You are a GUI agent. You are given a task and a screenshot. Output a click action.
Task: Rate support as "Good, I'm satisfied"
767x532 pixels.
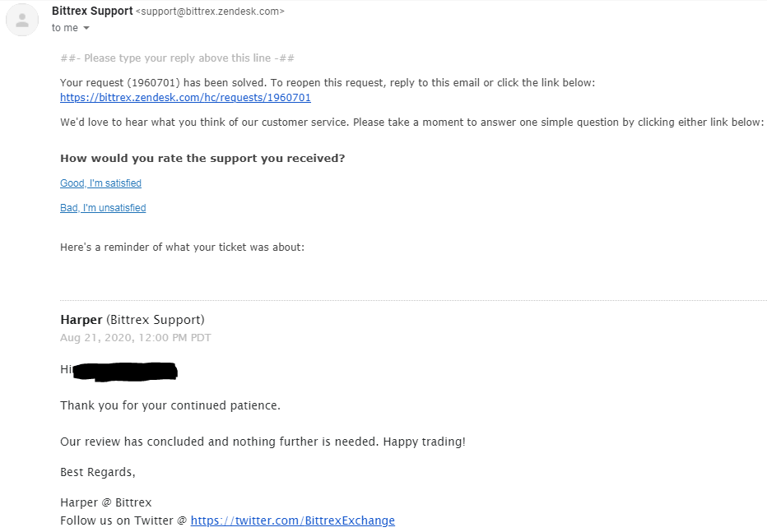click(100, 183)
